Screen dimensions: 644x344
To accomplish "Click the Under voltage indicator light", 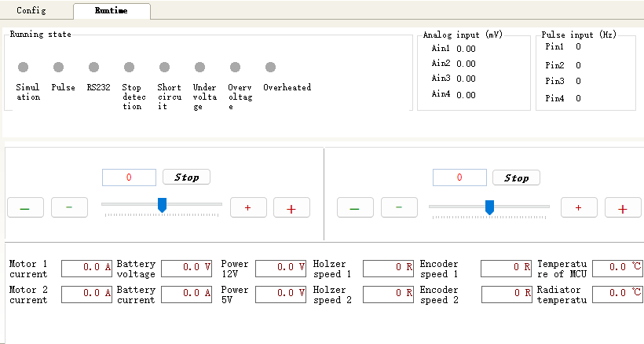I will pyautogui.click(x=200, y=68).
